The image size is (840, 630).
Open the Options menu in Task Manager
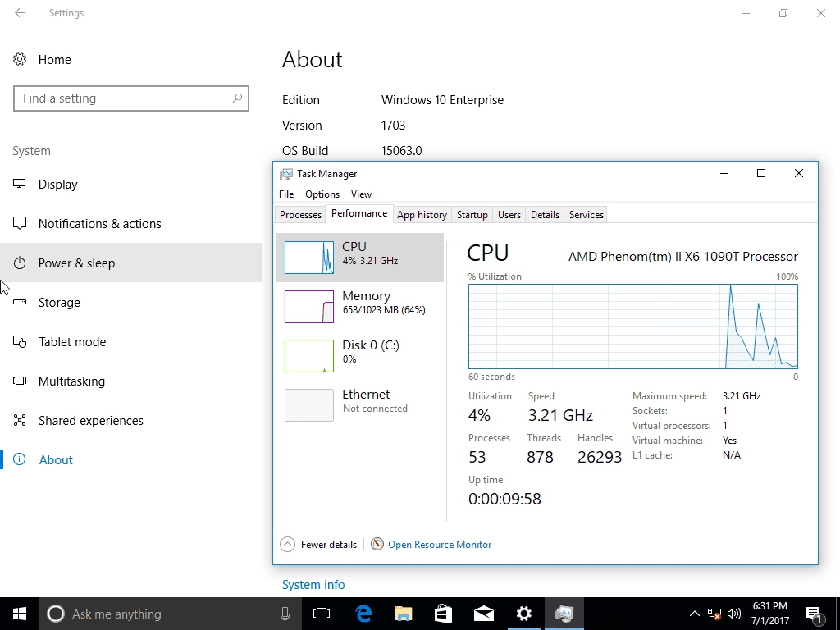(x=322, y=194)
